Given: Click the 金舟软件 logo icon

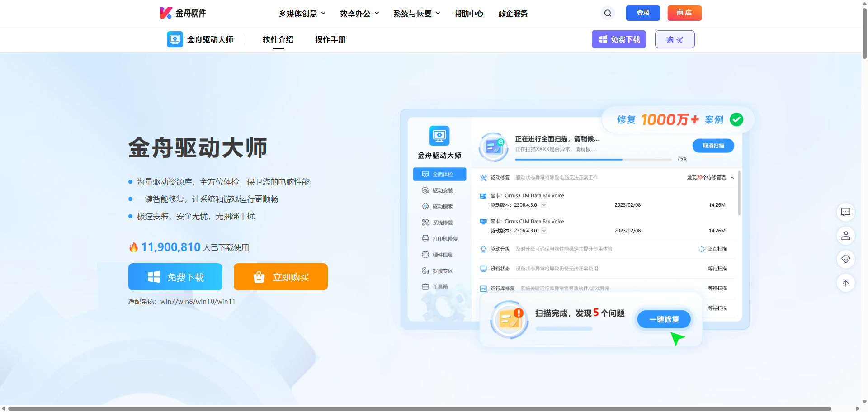Looking at the screenshot, I should pyautogui.click(x=166, y=13).
